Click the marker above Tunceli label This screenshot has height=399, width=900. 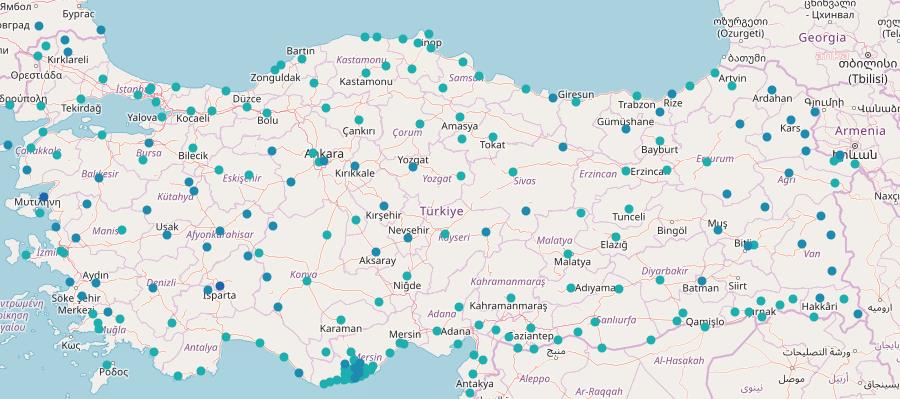coord(629,209)
